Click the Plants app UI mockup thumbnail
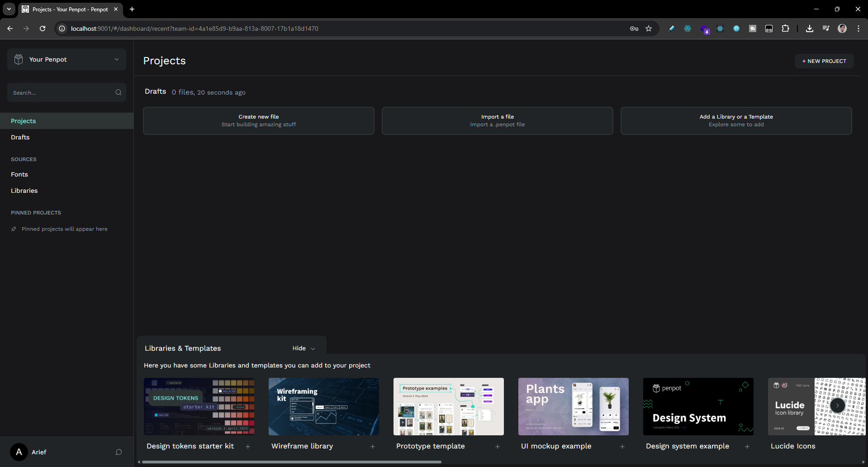Screen dimensions: 868x467 coord(573,406)
